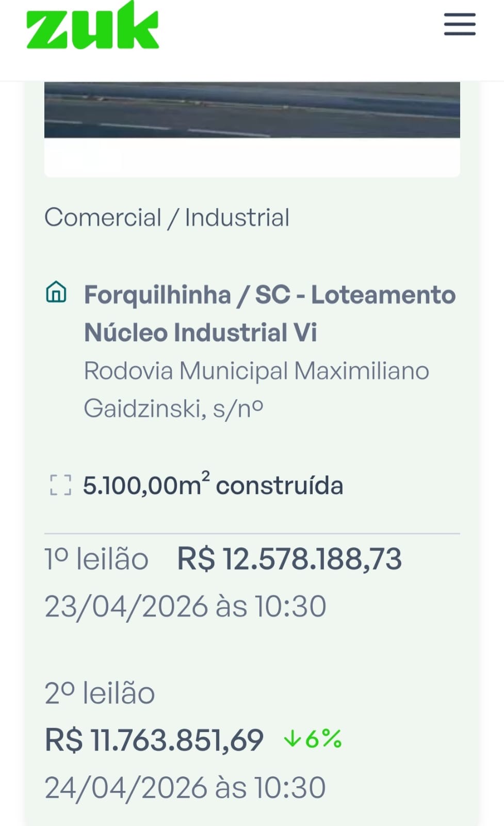The image size is (504, 826).
Task: Select the 1º leilão label
Action: 96,559
